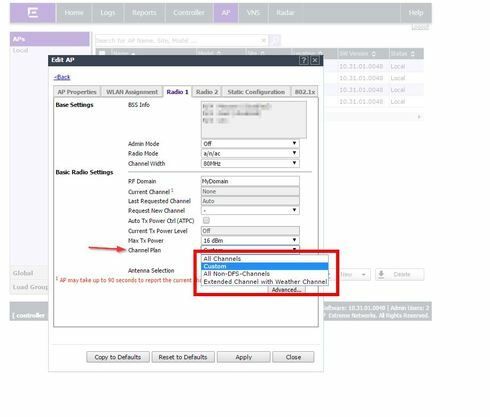
Task: Open VNS in top navigation
Action: pos(253,13)
